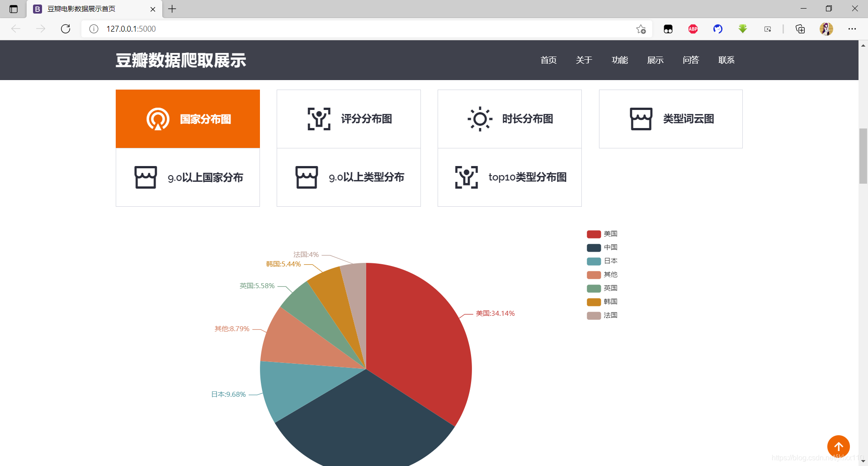Click the 日本:9.68% chart label
Image resolution: width=868 pixels, height=466 pixels.
point(228,395)
